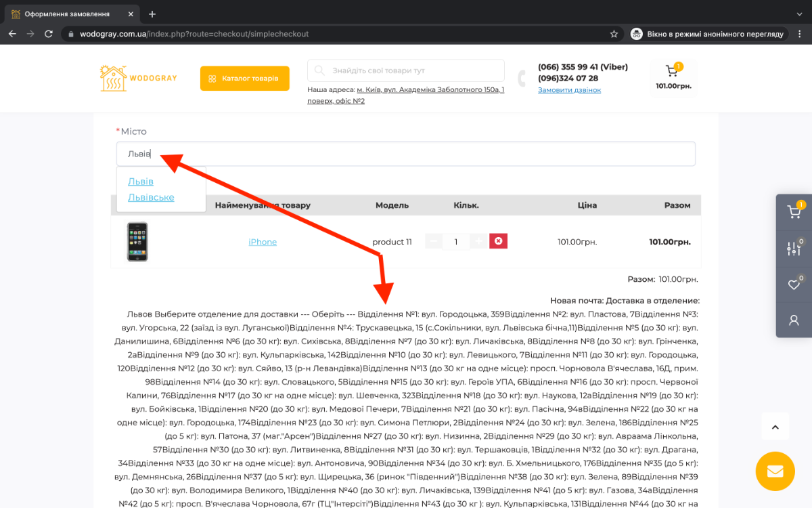Click into the Місто input field

point(406,154)
